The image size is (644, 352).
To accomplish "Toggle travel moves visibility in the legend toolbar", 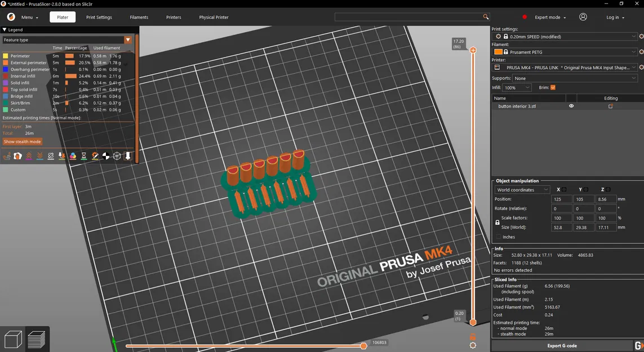I will (x=7, y=156).
